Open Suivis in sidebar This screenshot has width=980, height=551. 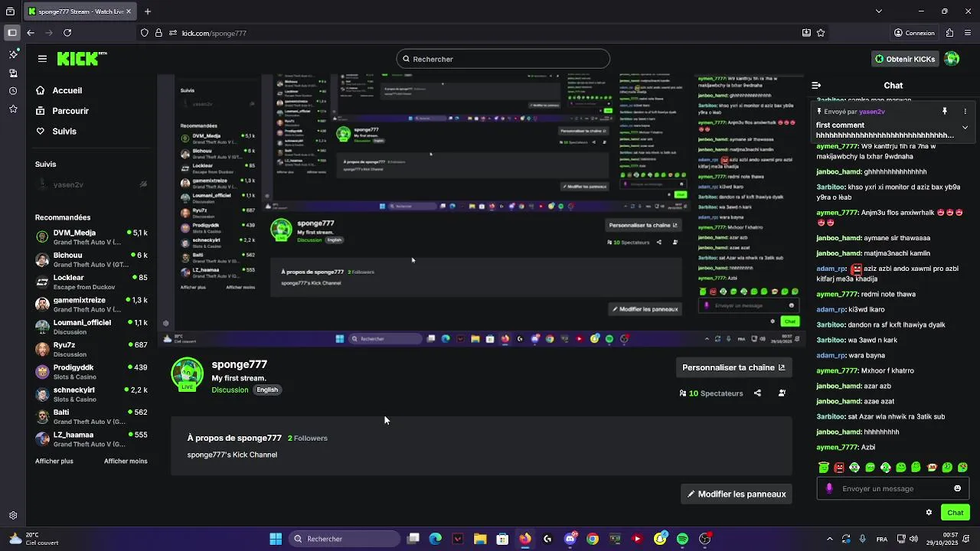point(57,132)
